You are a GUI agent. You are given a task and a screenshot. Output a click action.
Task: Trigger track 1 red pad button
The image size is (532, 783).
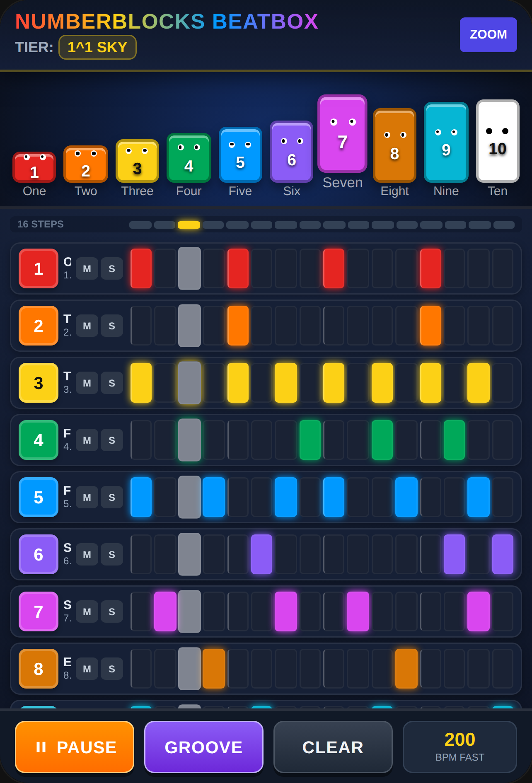tap(39, 268)
